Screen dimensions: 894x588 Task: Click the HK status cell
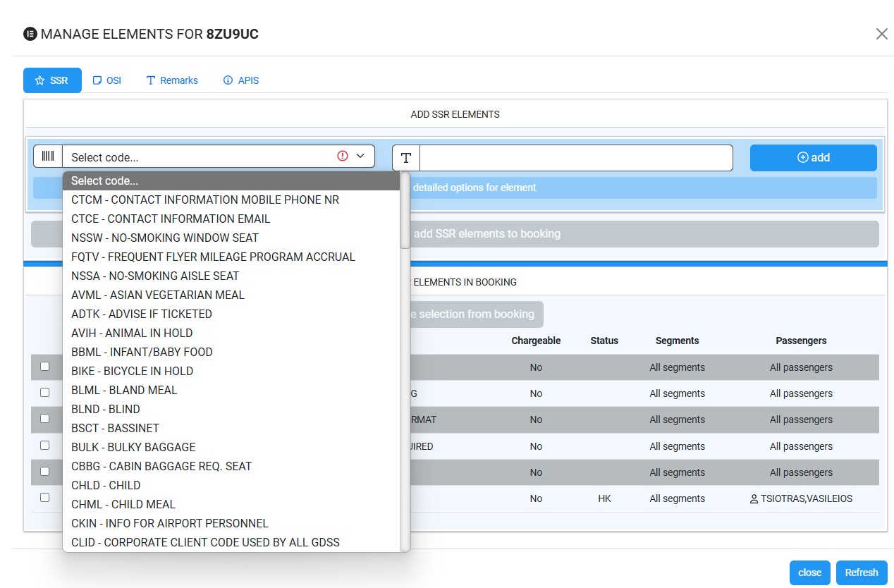pos(604,498)
